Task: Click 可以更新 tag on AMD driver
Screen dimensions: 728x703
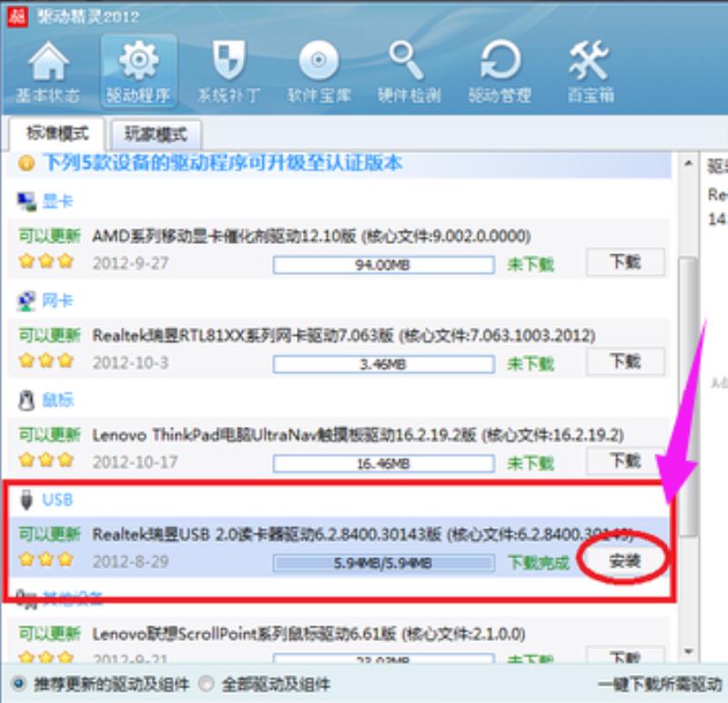Action: tap(50, 236)
